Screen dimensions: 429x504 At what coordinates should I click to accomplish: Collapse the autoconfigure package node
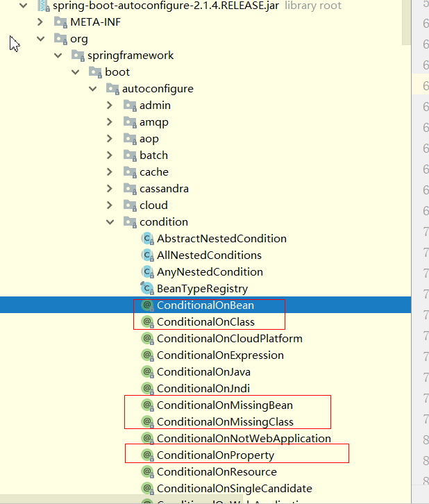coord(92,89)
